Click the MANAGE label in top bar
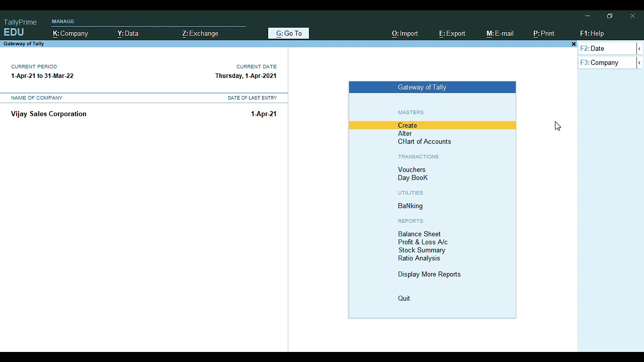Screen dimensions: 644x362 [63, 22]
